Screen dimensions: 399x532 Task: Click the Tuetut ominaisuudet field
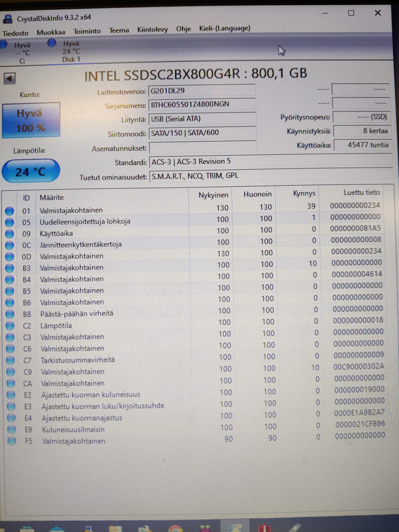pyautogui.click(x=271, y=176)
